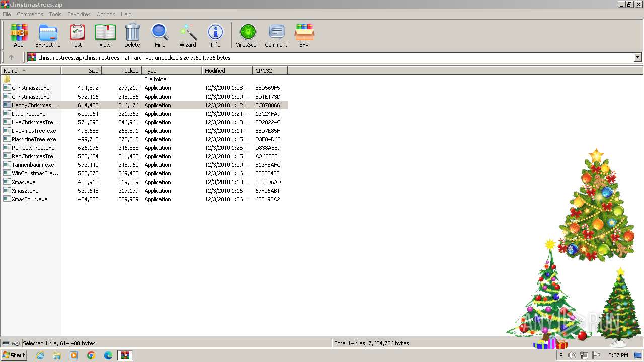Click the network tray icon
Screen dimensions: 644x362
(x=584, y=355)
